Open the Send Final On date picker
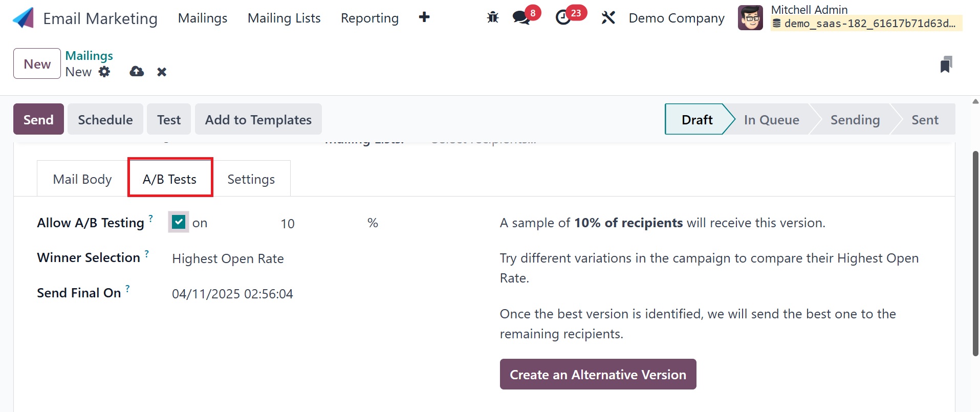This screenshot has height=412, width=980. (x=232, y=294)
